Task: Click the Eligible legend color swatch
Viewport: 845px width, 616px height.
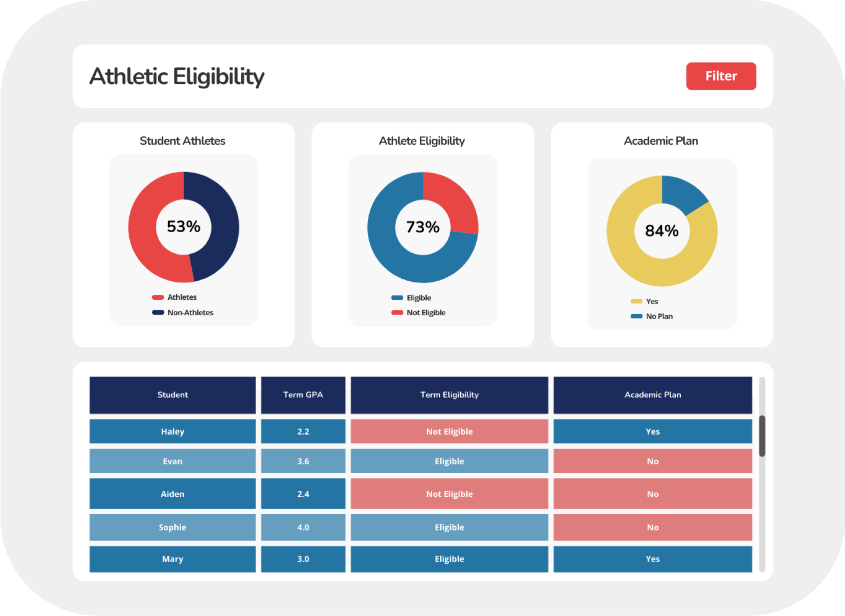Action: click(x=397, y=298)
